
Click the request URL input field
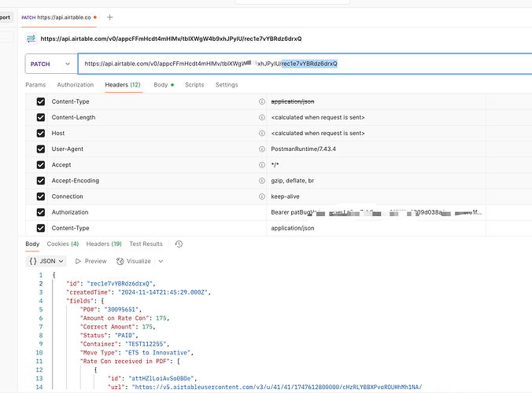pos(305,64)
